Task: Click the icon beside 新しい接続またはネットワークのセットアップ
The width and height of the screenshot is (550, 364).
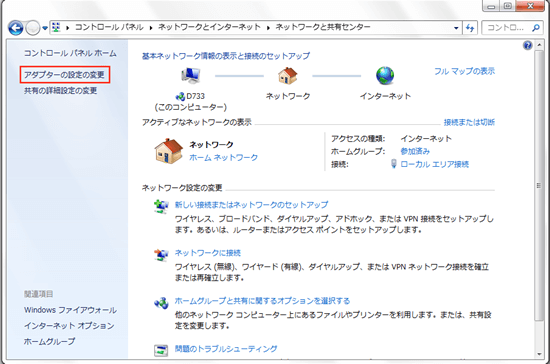Action: click(x=161, y=206)
